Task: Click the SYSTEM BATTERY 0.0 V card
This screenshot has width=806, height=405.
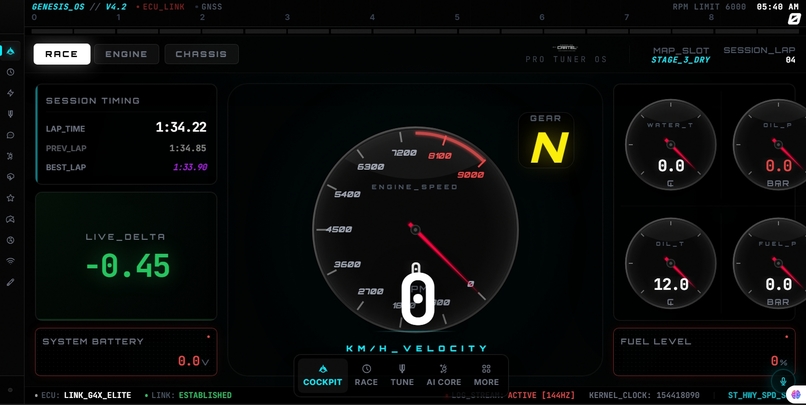Action: tap(126, 352)
